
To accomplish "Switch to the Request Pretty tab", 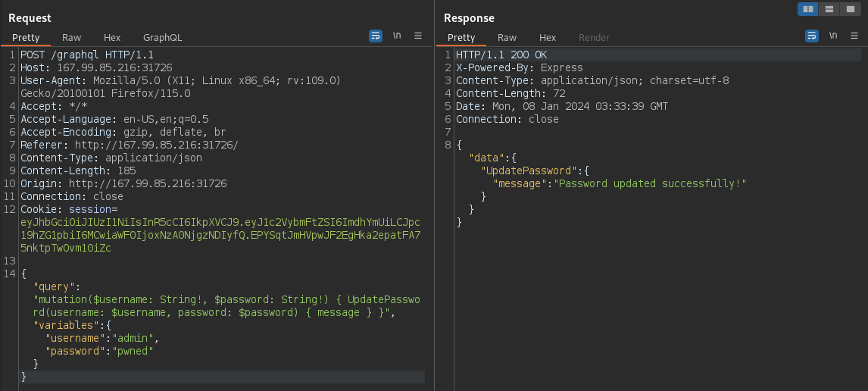I will coord(26,38).
